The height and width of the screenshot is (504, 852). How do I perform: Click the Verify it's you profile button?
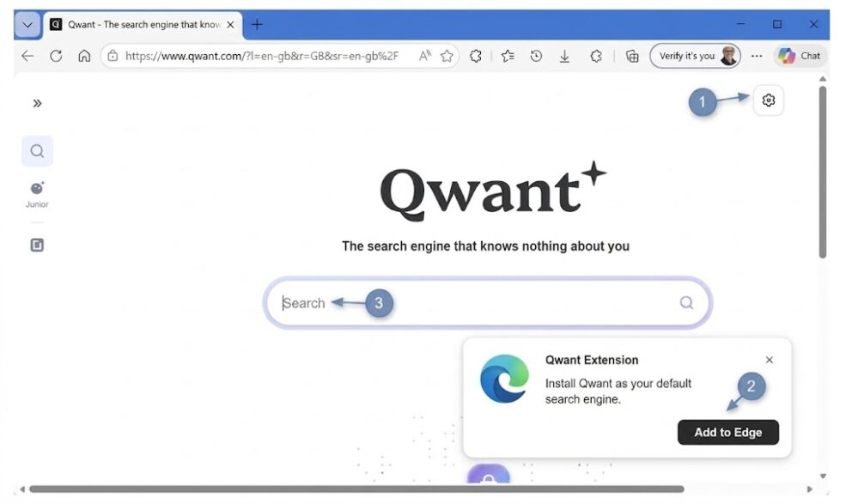point(695,56)
